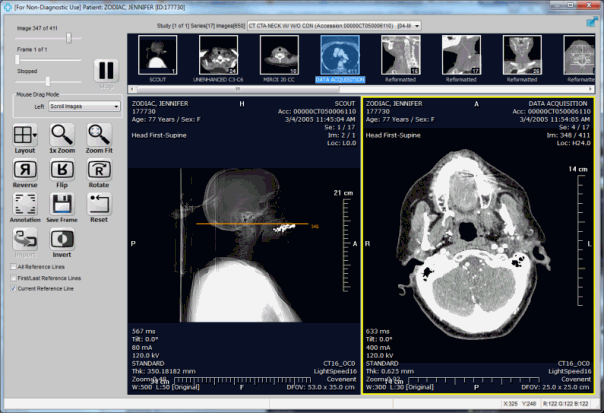Screen dimensions: 604x413
Task: Select the Reformatted thumbnail numbered 17
Action: point(461,55)
